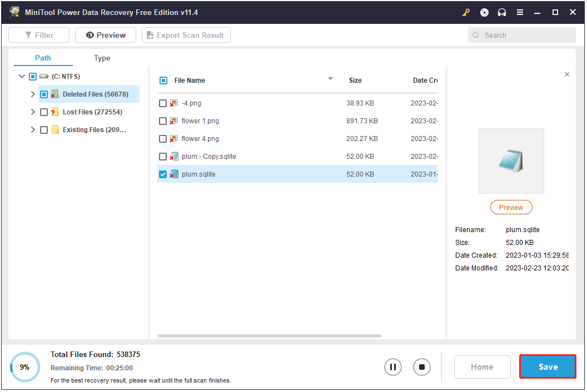Select the -4.png file name
The height and width of the screenshot is (392, 587).
191,103
